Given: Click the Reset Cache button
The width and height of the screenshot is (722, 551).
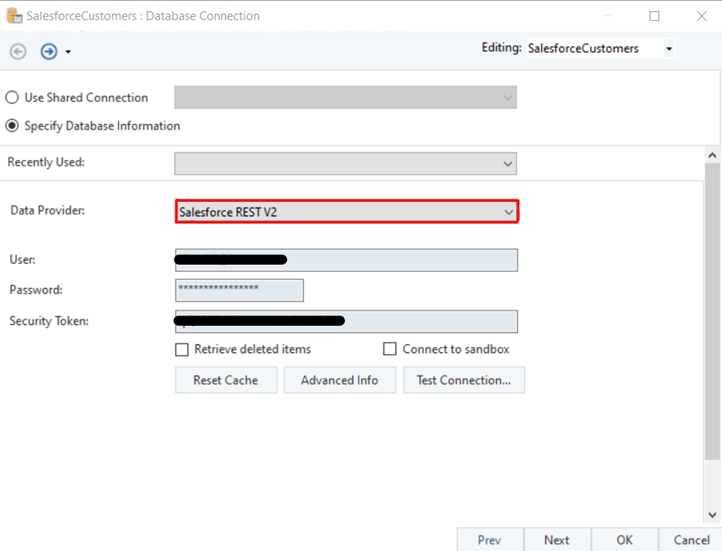Looking at the screenshot, I should (x=226, y=380).
